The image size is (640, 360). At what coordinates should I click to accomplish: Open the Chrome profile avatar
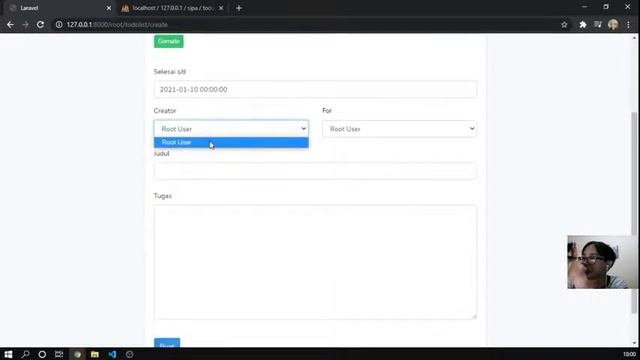pyautogui.click(x=613, y=24)
